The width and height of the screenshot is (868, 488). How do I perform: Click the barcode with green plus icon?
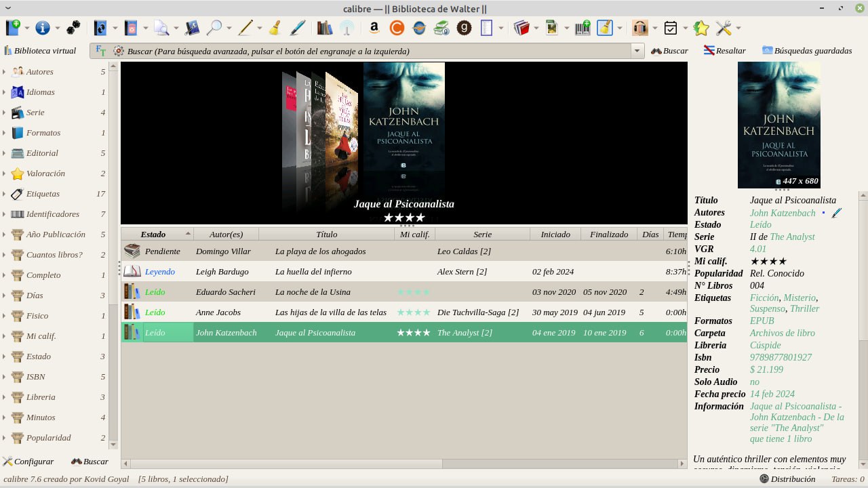click(x=583, y=28)
